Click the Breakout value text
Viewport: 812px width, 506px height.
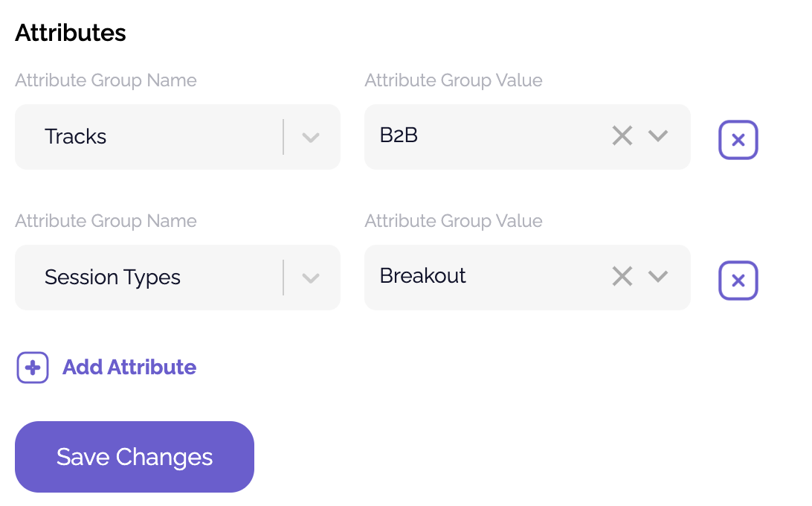(x=422, y=276)
